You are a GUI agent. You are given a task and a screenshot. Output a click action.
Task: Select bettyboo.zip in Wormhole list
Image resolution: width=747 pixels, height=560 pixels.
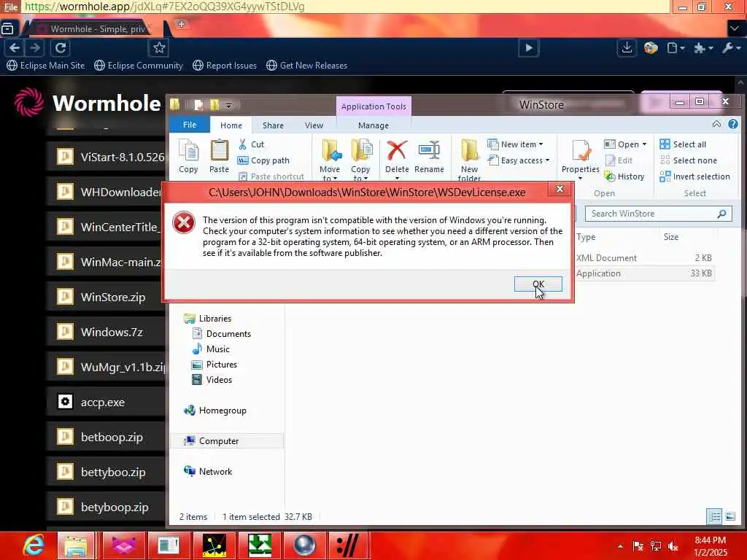coord(107,472)
